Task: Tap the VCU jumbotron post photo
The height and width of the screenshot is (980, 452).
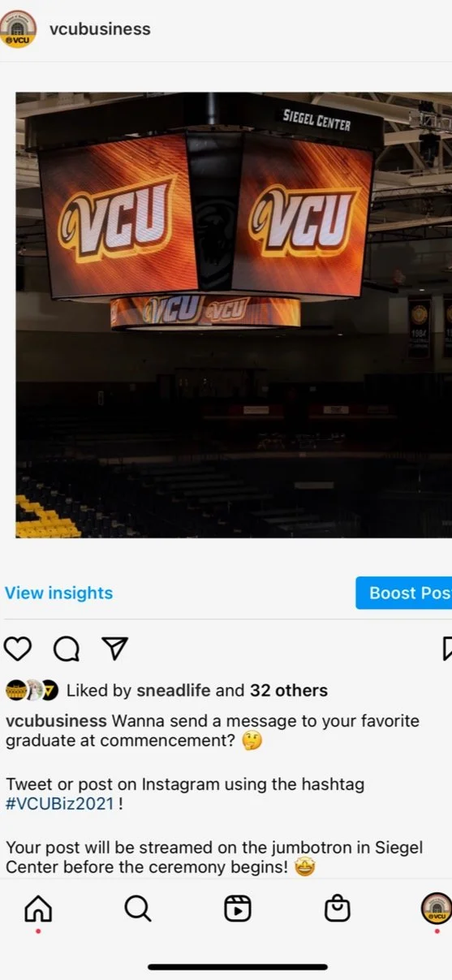Action: coord(234,315)
